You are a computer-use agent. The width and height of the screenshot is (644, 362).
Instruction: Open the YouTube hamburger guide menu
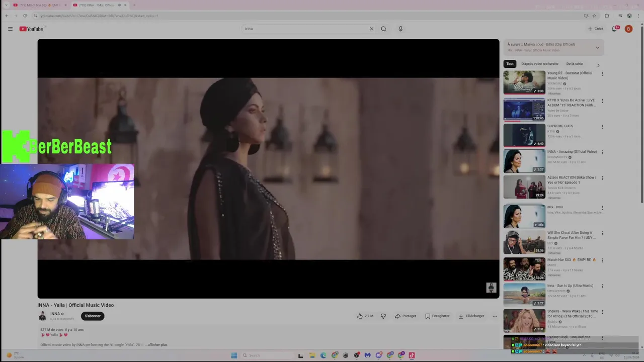[x=10, y=29]
